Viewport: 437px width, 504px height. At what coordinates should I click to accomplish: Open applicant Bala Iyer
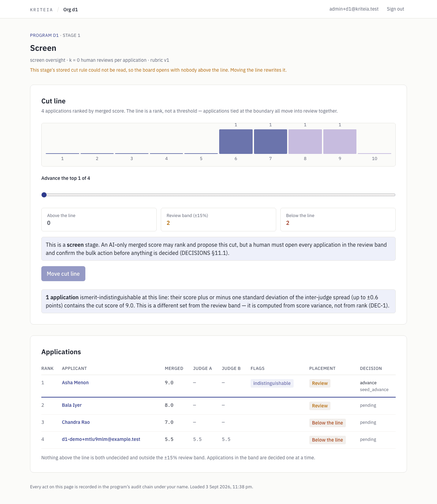[72, 405]
